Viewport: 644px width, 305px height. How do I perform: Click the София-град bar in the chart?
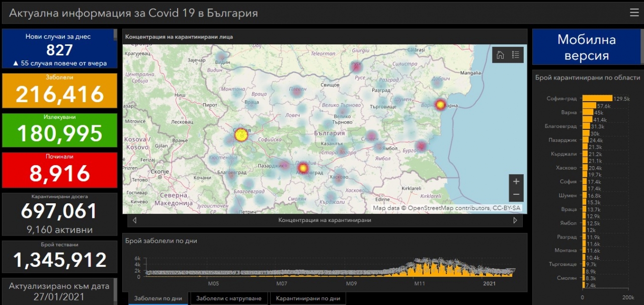click(597, 99)
